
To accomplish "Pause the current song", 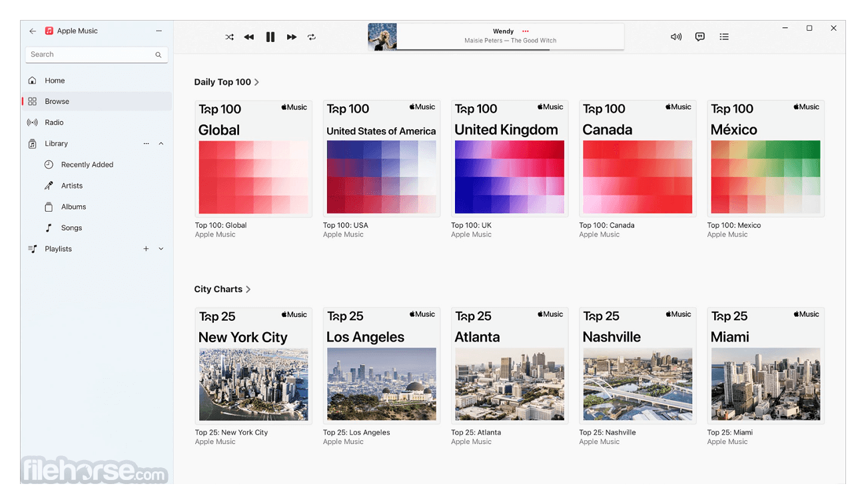I will click(x=270, y=37).
